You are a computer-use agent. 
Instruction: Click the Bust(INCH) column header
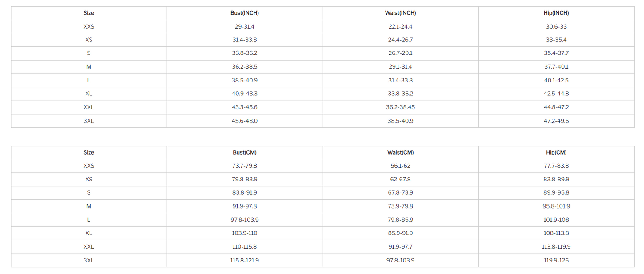[245, 13]
